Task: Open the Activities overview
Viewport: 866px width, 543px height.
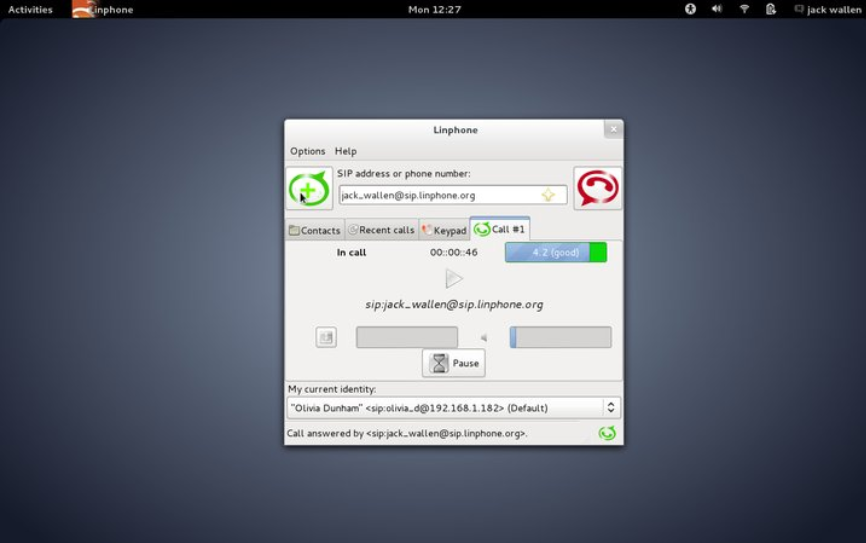Action: point(30,9)
